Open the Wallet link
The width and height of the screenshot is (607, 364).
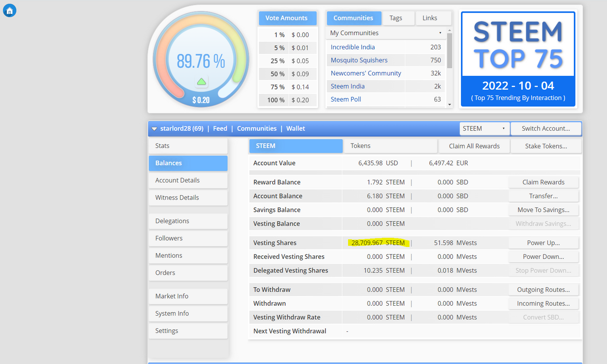click(x=296, y=128)
